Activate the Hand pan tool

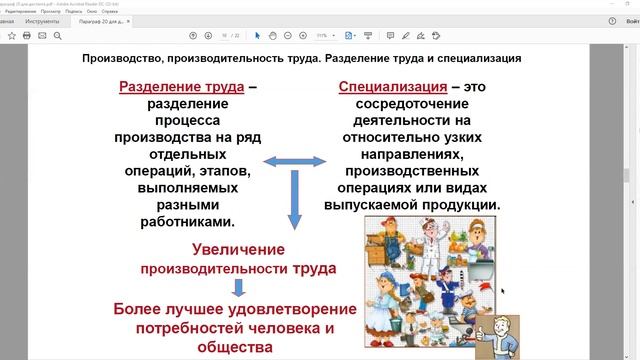point(273,36)
